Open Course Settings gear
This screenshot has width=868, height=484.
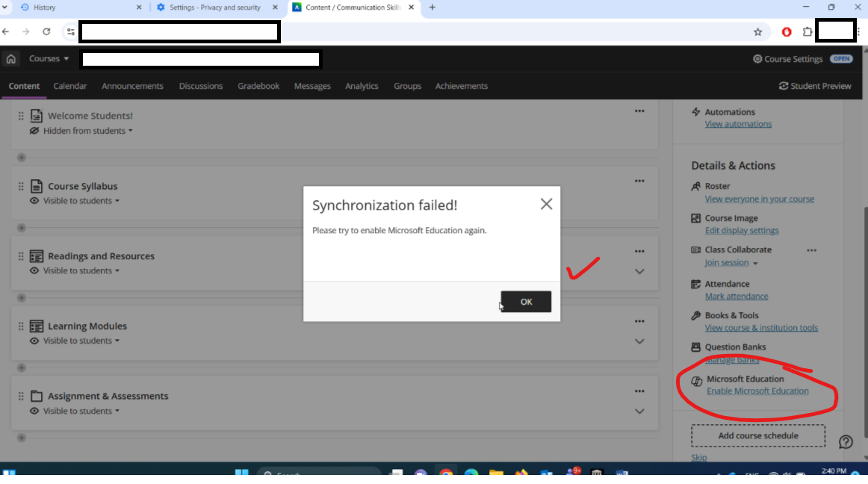pos(788,59)
